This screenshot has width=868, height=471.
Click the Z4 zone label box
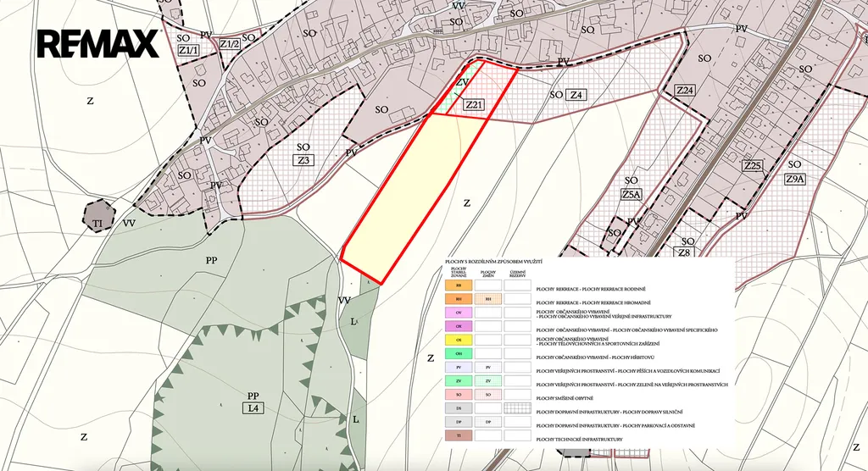pos(576,95)
